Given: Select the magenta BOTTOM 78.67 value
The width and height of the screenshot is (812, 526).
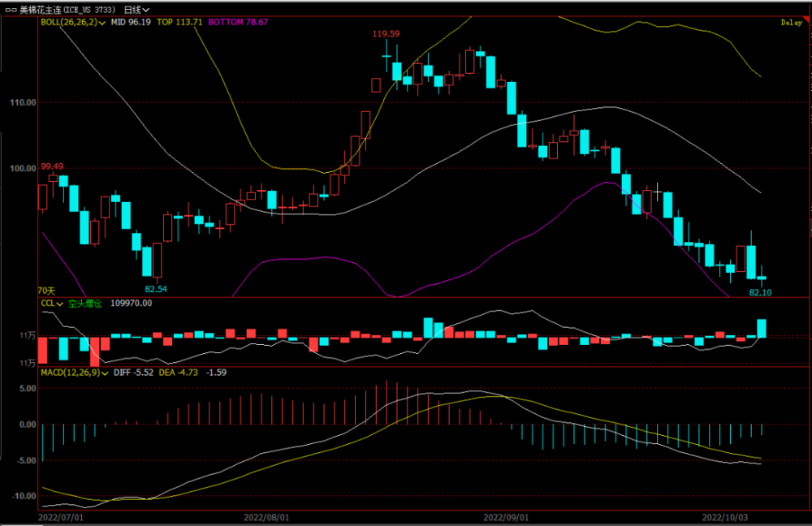Looking at the screenshot, I should (238, 23).
